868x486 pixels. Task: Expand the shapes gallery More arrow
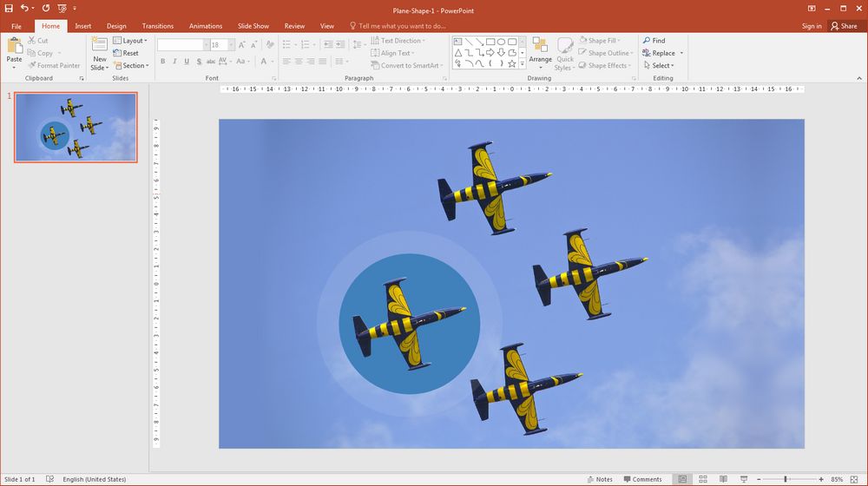pyautogui.click(x=522, y=63)
